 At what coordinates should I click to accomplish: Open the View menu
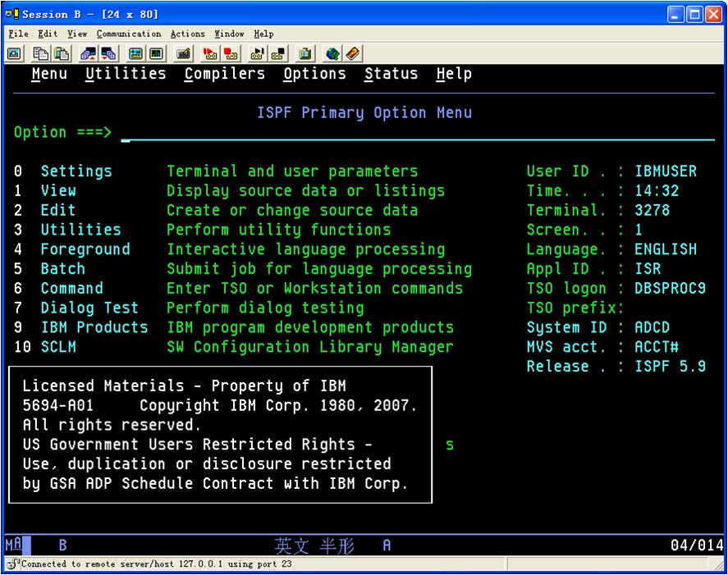tap(77, 34)
